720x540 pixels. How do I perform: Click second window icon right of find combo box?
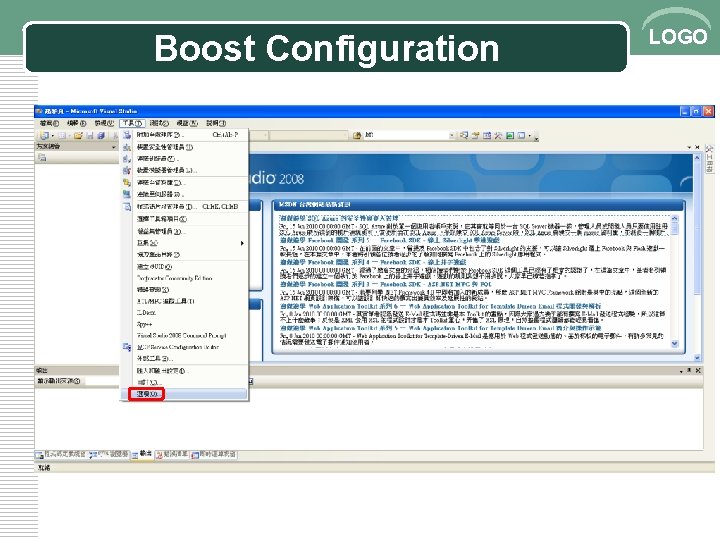pyautogui.click(x=476, y=135)
